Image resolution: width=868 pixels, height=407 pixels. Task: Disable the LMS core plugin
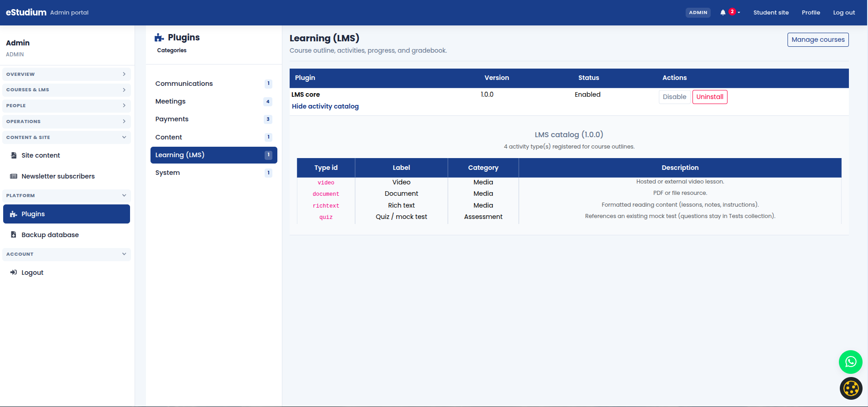coord(674,97)
